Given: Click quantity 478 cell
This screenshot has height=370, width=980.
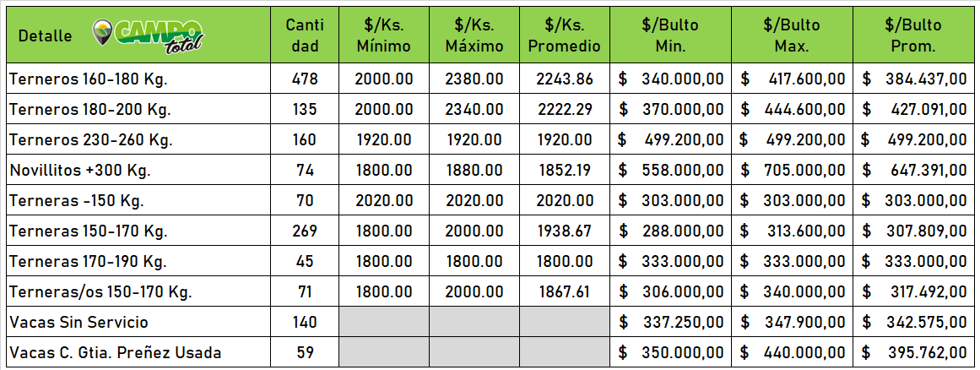Looking at the screenshot, I should tap(305, 79).
